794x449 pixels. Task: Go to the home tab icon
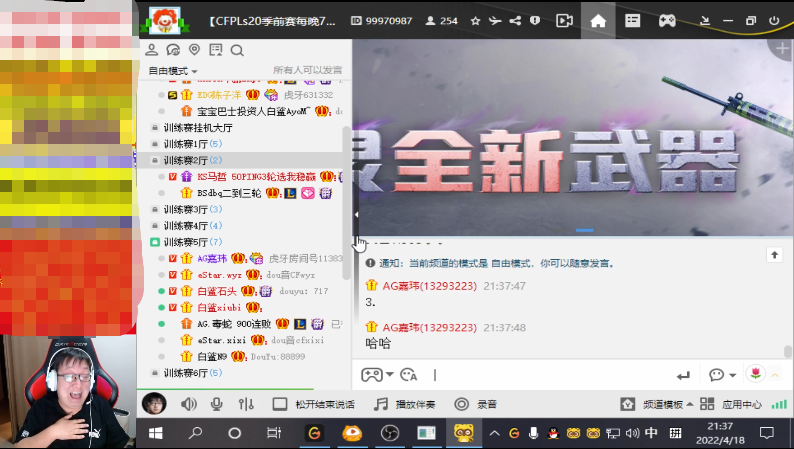[598, 21]
